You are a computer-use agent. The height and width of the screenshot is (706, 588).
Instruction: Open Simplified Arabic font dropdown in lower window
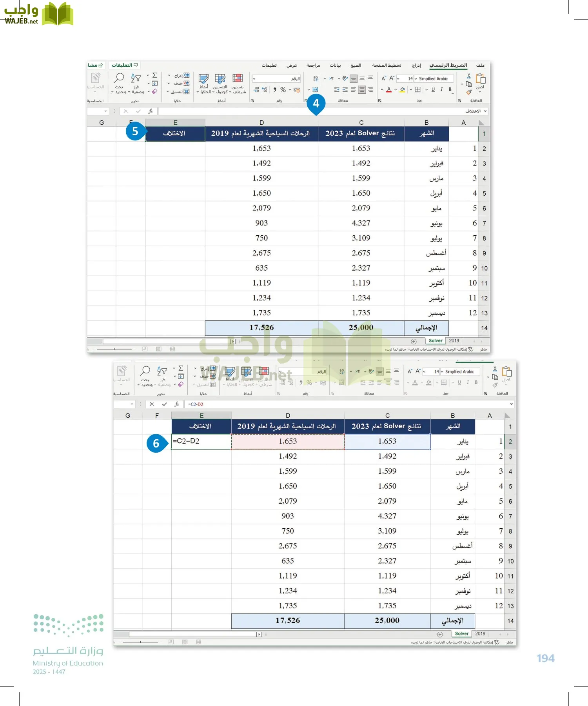pos(442,372)
